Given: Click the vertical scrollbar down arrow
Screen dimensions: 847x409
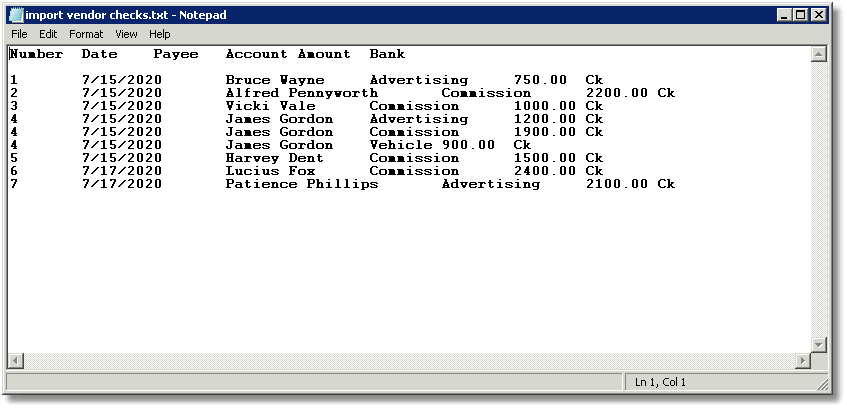Looking at the screenshot, I should 819,345.
